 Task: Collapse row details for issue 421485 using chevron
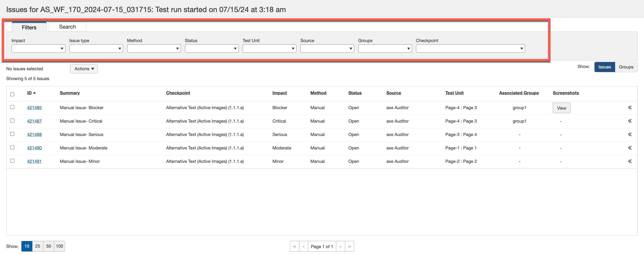click(630, 107)
